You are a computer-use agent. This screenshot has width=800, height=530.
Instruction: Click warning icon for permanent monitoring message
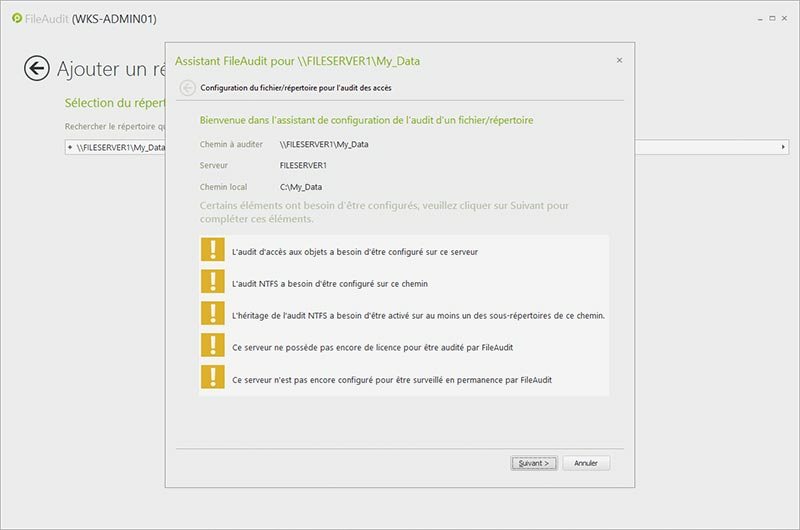click(212, 378)
